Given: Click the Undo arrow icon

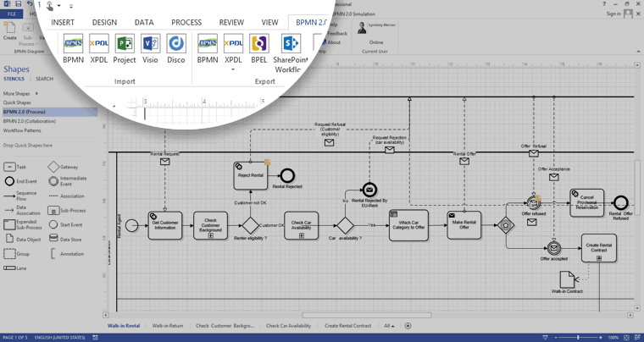Looking at the screenshot, I should pyautogui.click(x=30, y=3).
